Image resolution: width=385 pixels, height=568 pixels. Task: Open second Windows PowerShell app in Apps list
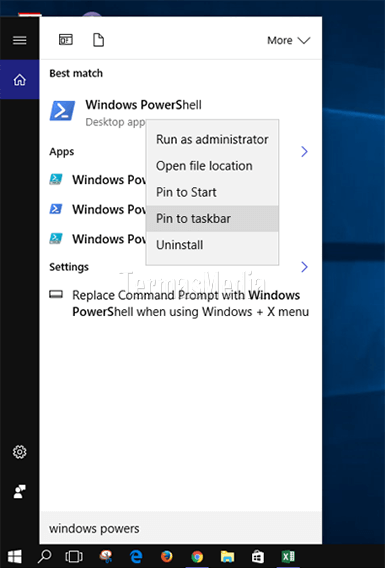click(x=97, y=209)
